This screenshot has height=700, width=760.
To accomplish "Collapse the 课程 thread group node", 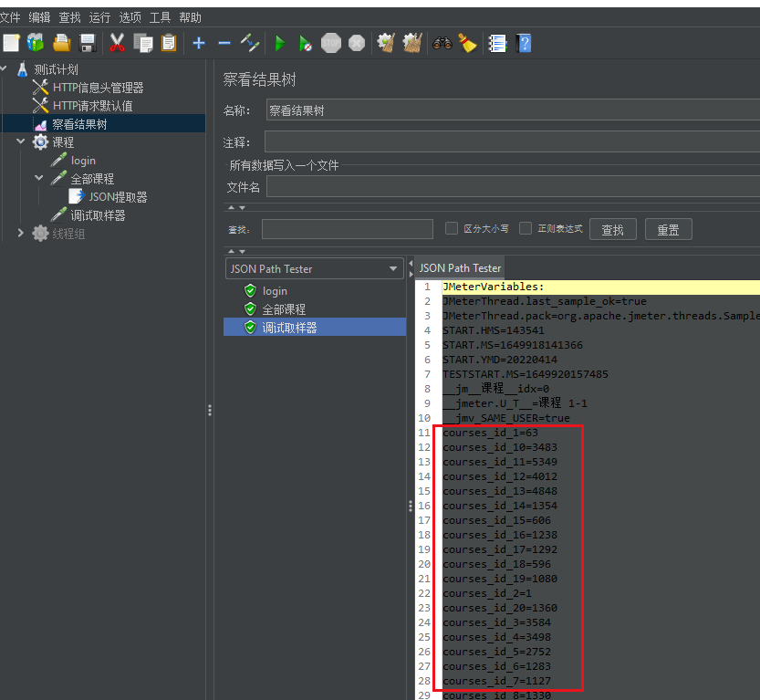I will click(21, 141).
